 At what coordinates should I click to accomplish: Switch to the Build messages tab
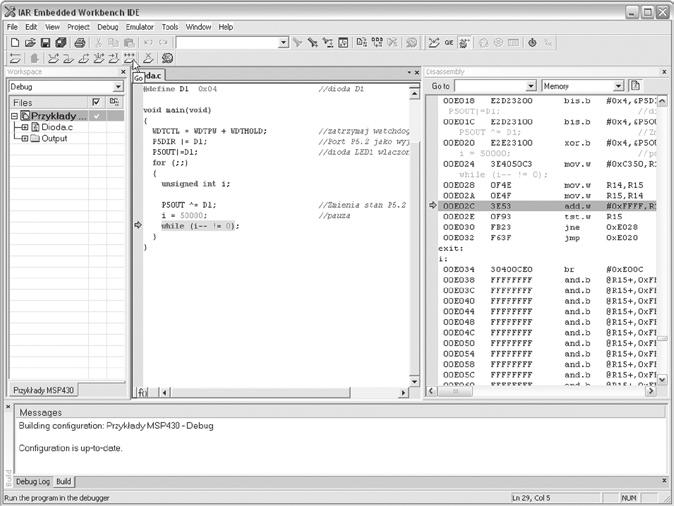(64, 481)
